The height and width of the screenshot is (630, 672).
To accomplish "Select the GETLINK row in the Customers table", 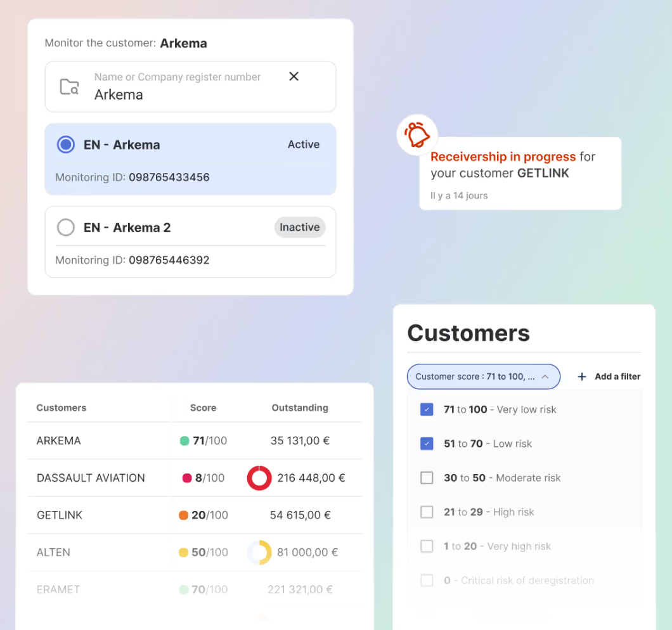I will pos(59,515).
